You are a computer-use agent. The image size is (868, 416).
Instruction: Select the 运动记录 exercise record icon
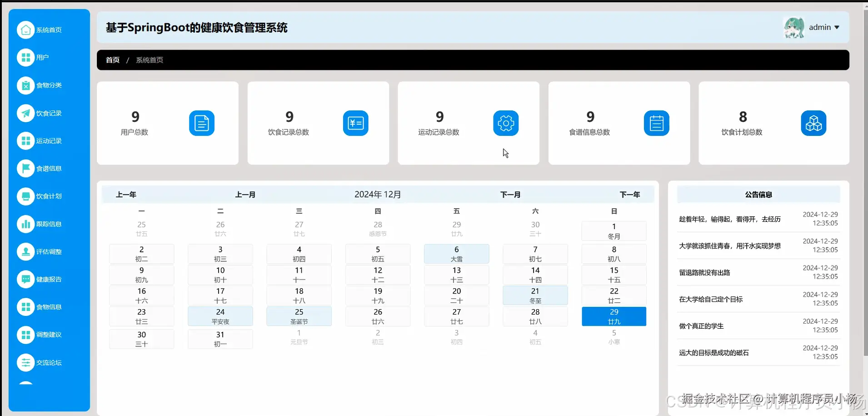pos(25,140)
